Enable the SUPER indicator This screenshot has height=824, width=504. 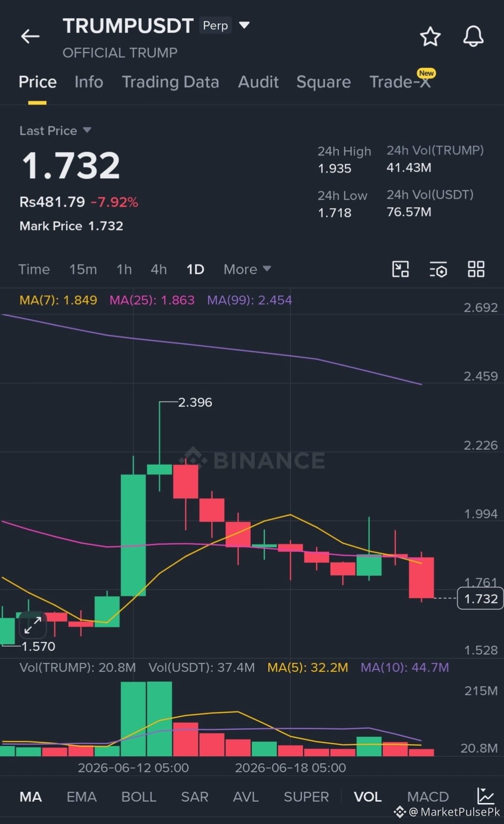pyautogui.click(x=306, y=796)
